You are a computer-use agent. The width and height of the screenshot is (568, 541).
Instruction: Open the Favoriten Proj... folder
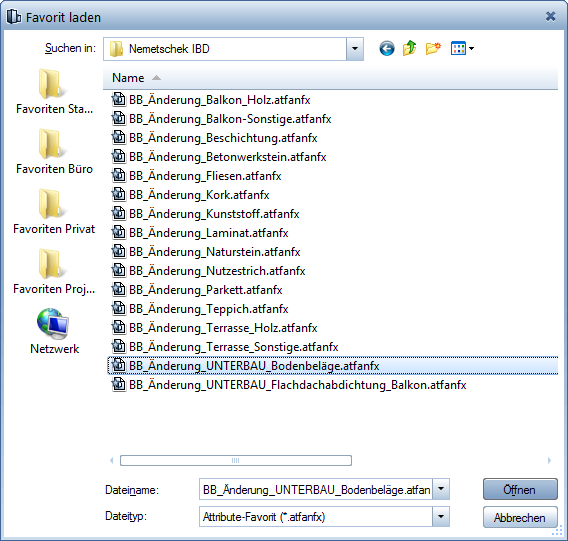click(x=54, y=271)
